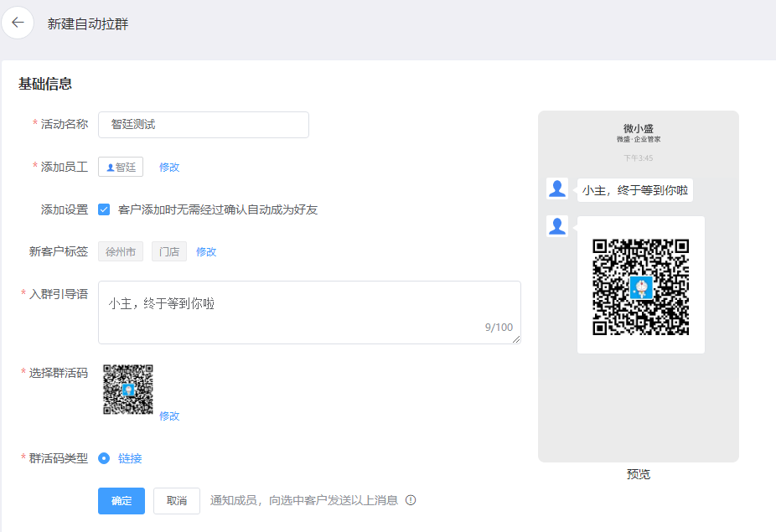The height and width of the screenshot is (532, 776).
Task: Click the 活动名称 field label
Action: [x=65, y=124]
